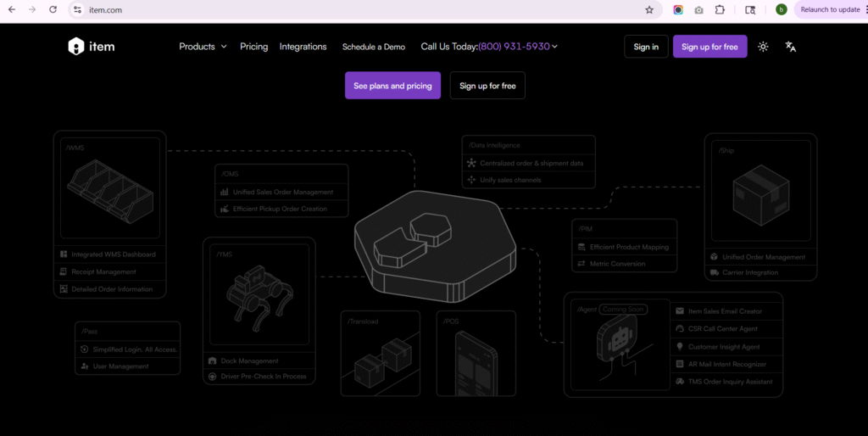The width and height of the screenshot is (868, 436).
Task: Click the Dock Management icon
Action: pos(212,361)
